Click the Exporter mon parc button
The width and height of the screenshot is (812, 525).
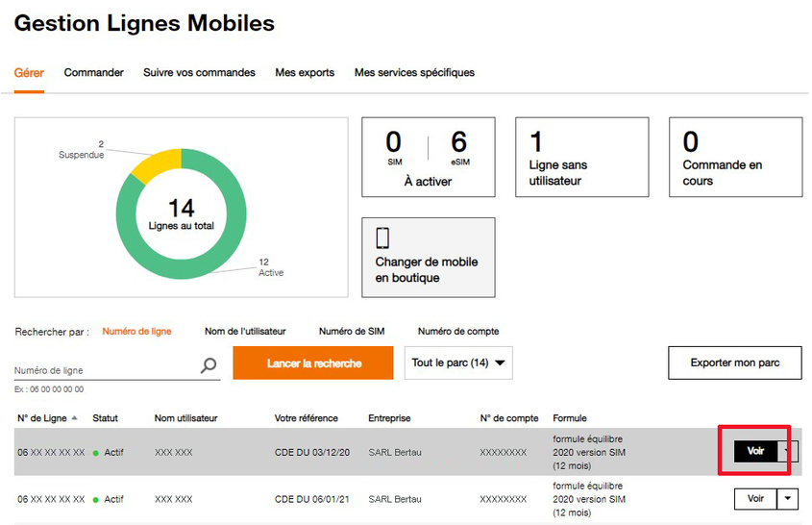[734, 363]
